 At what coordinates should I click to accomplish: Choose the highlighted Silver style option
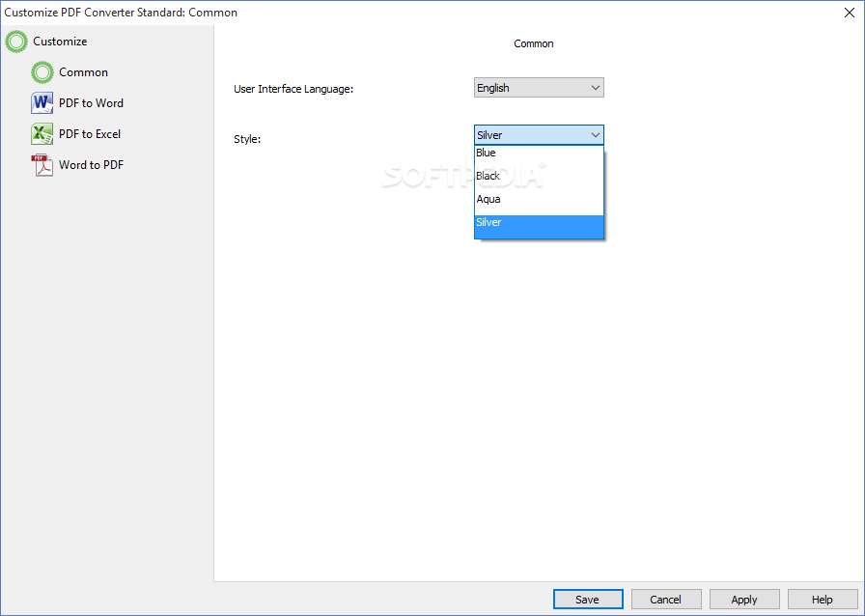point(539,227)
